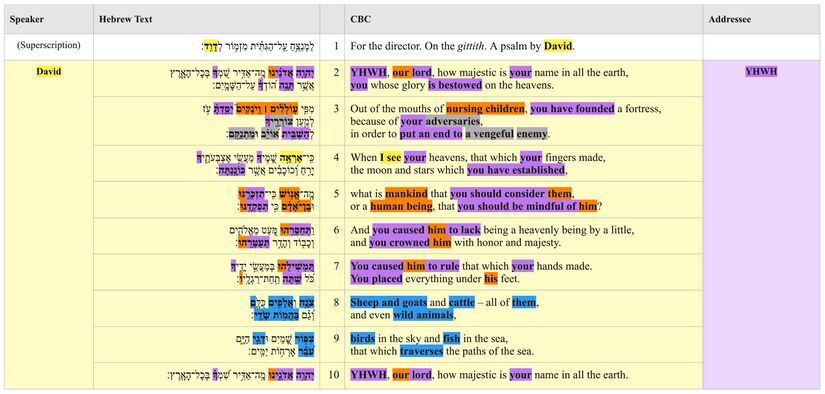The height and width of the screenshot is (394, 825).
Task: Click verse number 7
Action: pos(336,266)
